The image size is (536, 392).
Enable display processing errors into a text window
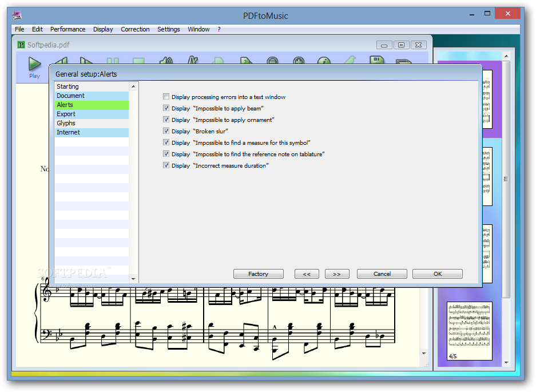point(166,97)
